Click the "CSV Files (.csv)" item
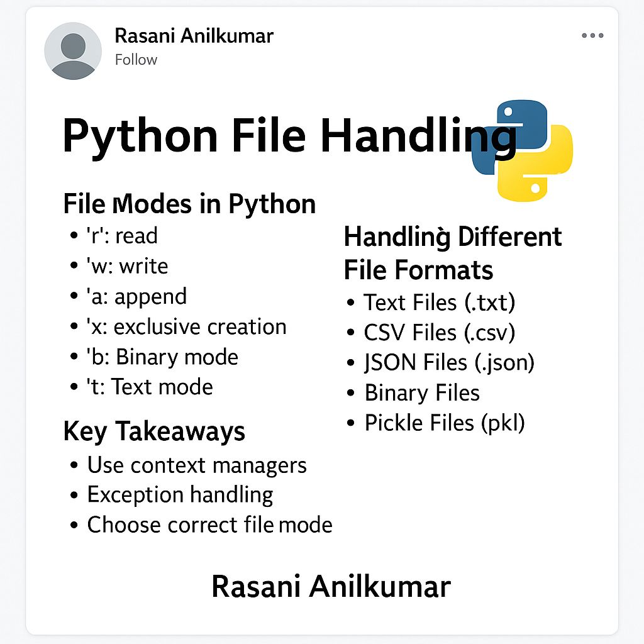Viewport: 644px width, 644px height. pyautogui.click(x=439, y=333)
